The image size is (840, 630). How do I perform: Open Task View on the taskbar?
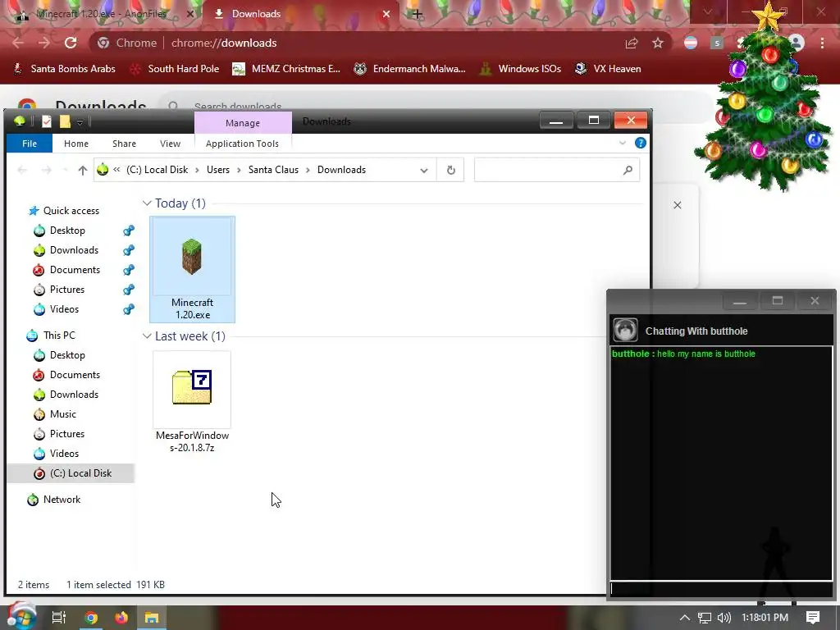pyautogui.click(x=59, y=618)
